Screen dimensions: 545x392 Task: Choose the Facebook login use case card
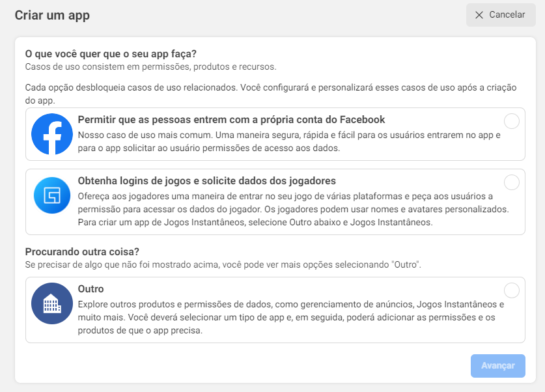[273, 133]
